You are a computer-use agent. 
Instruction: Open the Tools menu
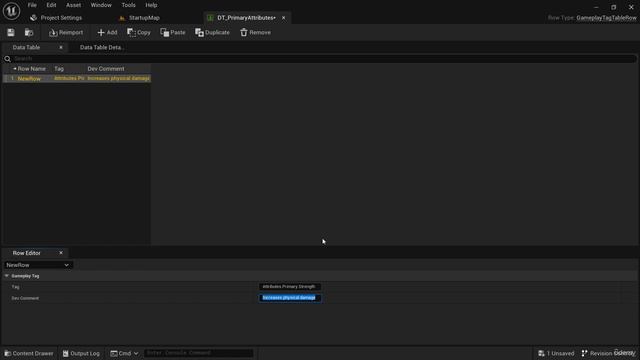tap(129, 5)
